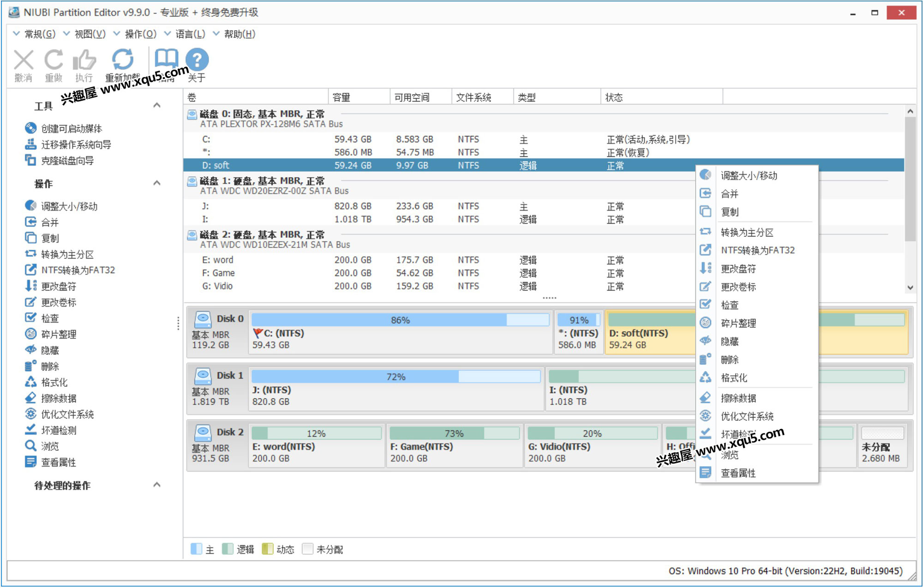Click sidebar 合并 merge icon

tap(30, 222)
